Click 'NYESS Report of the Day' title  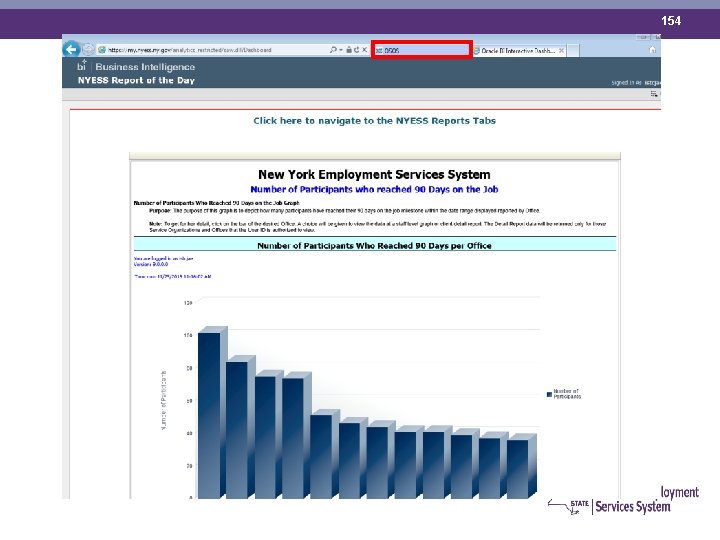[x=136, y=80]
